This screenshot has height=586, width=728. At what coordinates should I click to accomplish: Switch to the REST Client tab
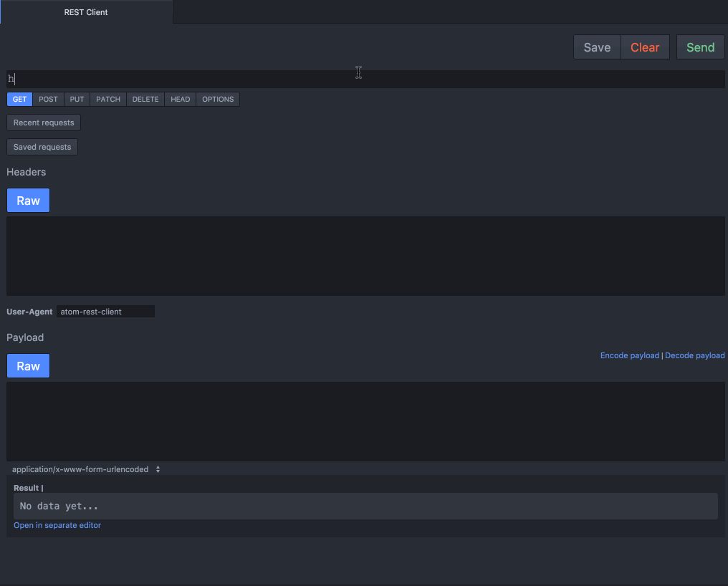pos(85,12)
